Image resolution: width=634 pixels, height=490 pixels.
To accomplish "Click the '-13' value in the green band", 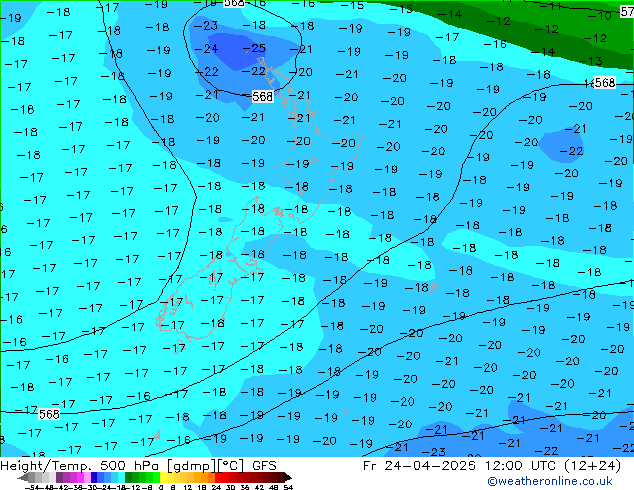I will pyautogui.click(x=590, y=61).
